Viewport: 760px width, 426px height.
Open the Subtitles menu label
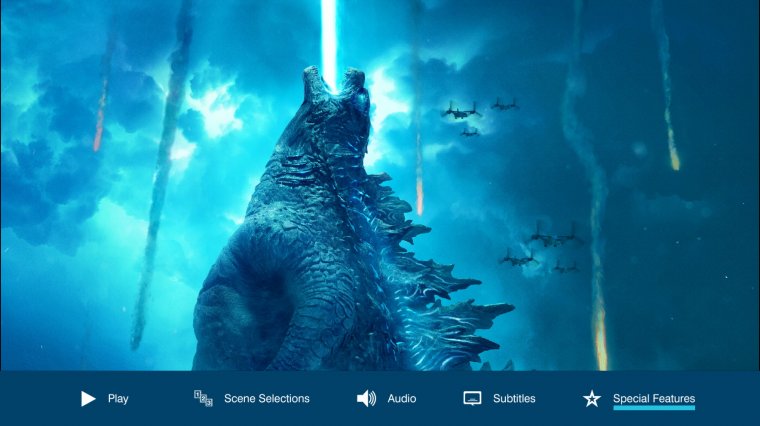click(514, 399)
